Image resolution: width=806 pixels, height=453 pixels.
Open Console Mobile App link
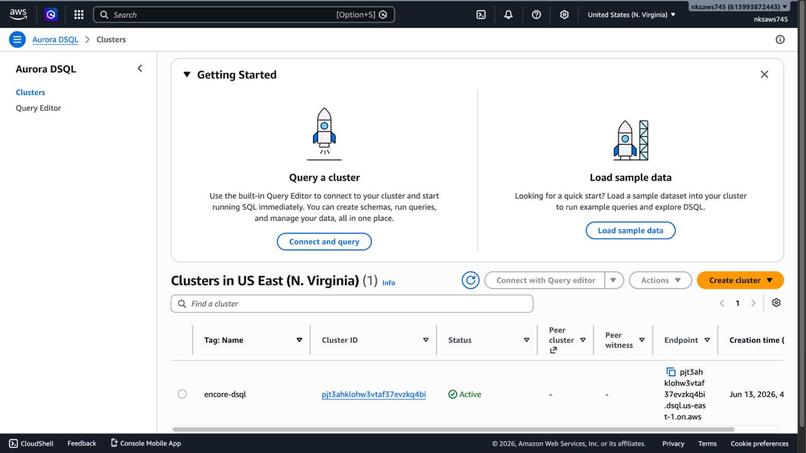pyautogui.click(x=145, y=443)
